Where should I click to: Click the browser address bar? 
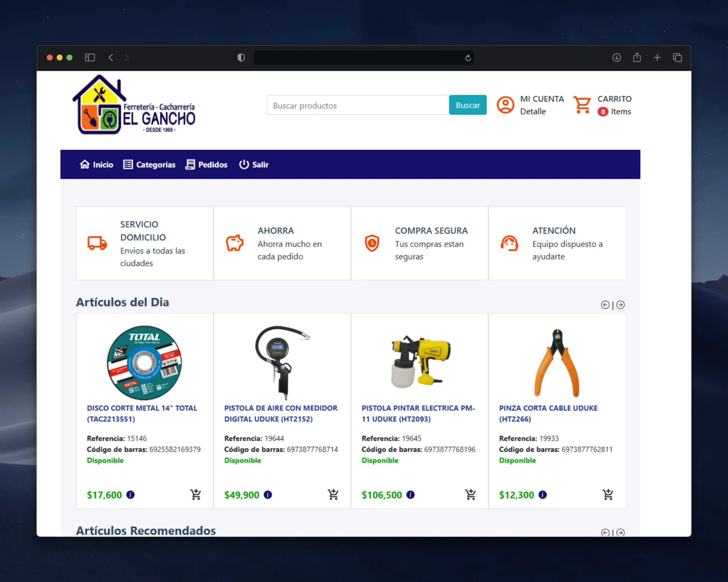click(x=364, y=58)
